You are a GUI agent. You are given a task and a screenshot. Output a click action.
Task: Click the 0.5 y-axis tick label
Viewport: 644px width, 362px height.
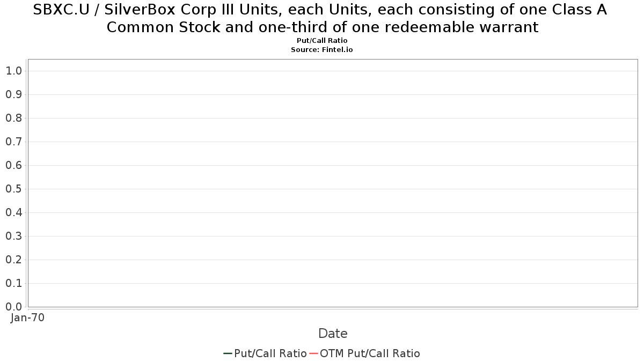click(13, 189)
